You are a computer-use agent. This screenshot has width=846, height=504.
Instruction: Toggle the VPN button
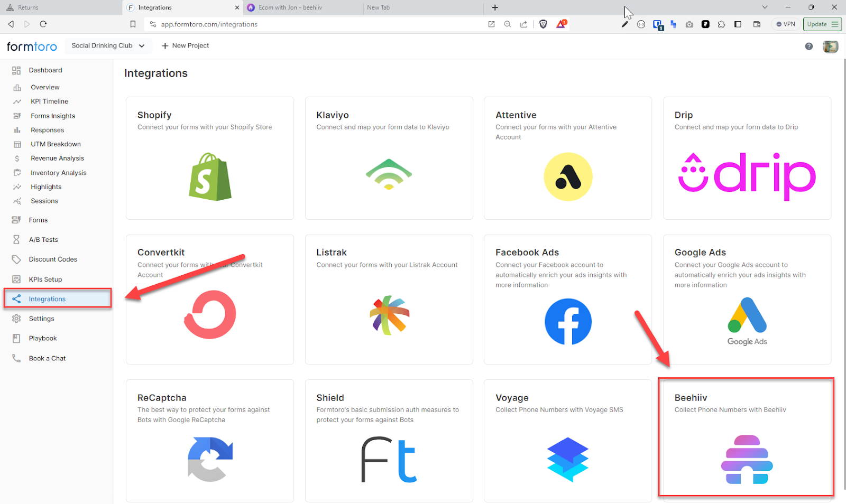click(786, 24)
